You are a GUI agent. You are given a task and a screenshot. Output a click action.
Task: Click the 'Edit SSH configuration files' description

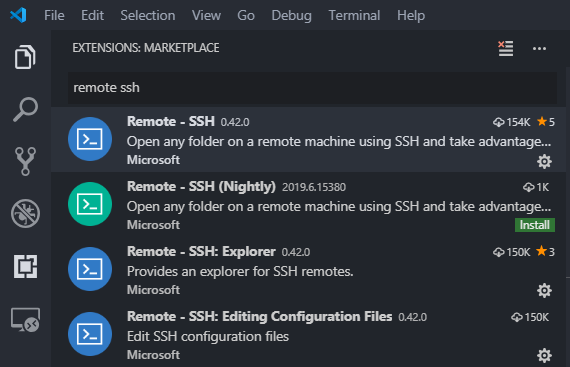coord(208,336)
